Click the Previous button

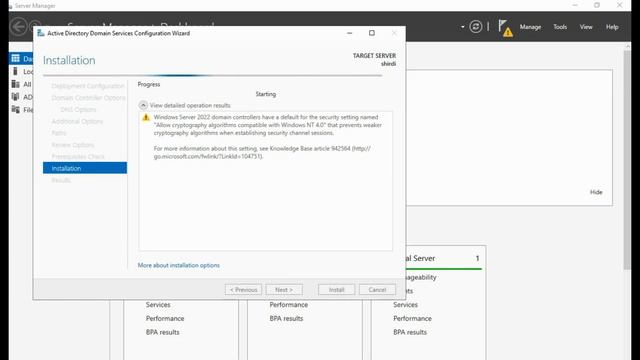(243, 289)
